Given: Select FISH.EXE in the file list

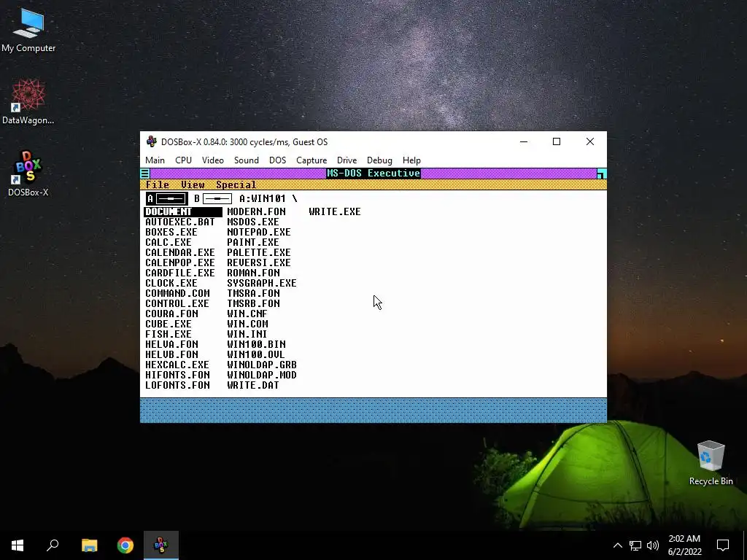Looking at the screenshot, I should 169,334.
